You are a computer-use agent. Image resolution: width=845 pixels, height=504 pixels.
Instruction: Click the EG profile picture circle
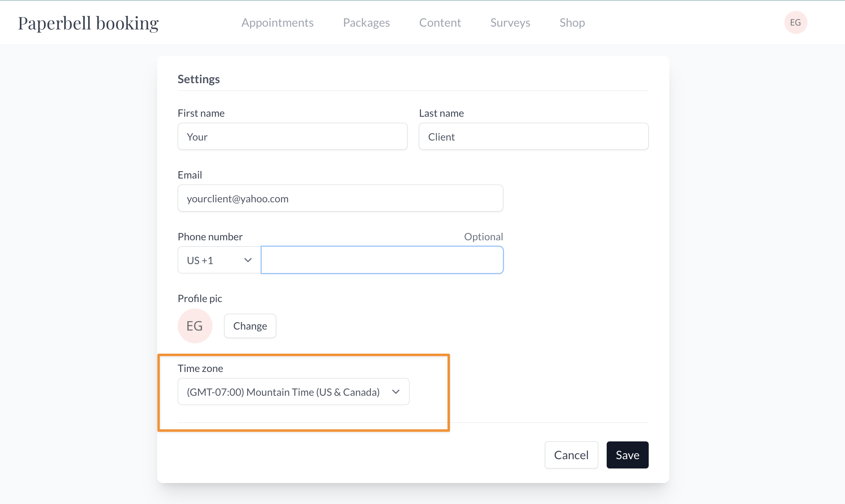[x=195, y=326]
